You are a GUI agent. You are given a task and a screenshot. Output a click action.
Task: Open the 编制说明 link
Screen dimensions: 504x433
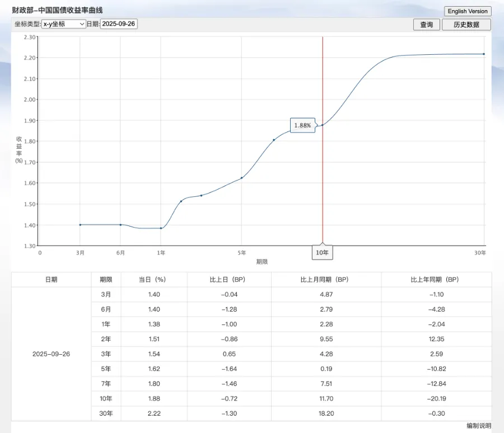[479, 426]
